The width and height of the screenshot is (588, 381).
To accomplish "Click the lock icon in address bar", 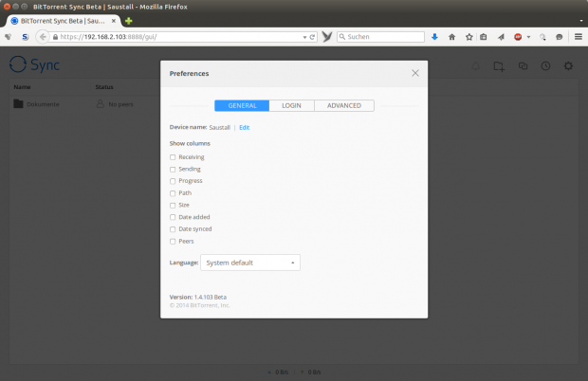I will pos(56,37).
